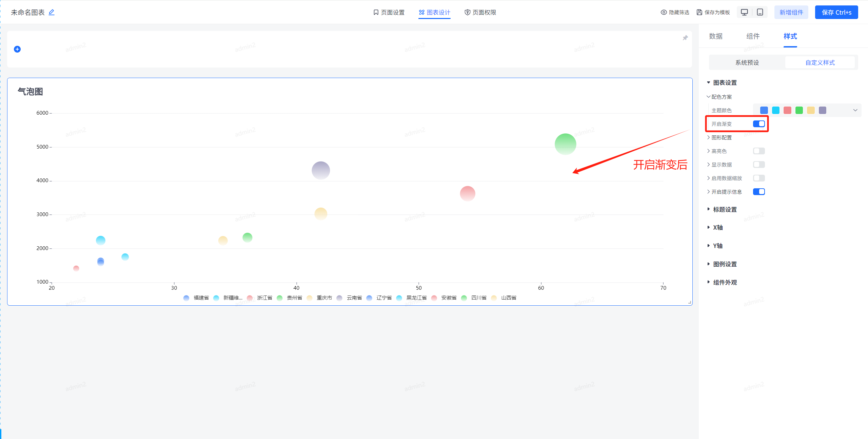Click the edit pencil icon beside 未命名图表
The width and height of the screenshot is (868, 439).
[x=52, y=12]
